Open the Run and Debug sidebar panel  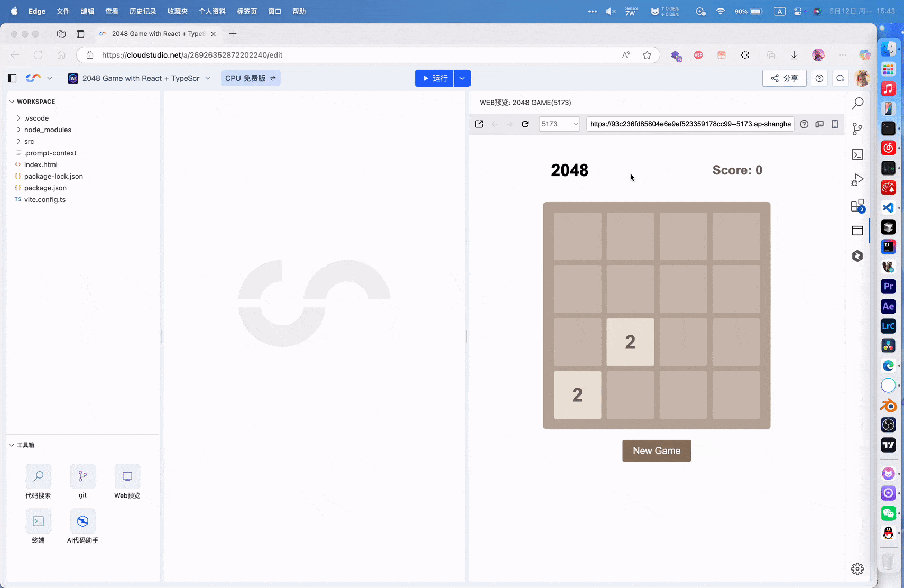tap(857, 179)
